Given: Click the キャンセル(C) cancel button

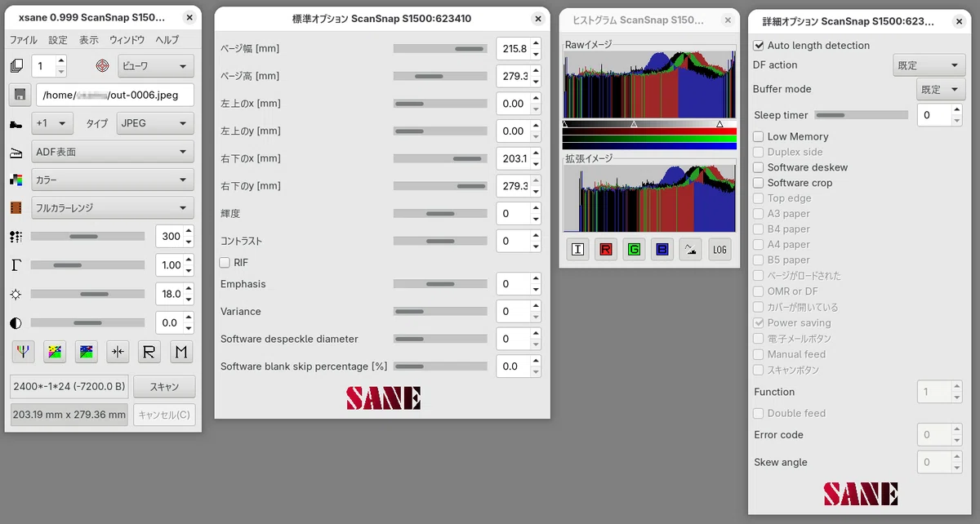Looking at the screenshot, I should [x=164, y=415].
